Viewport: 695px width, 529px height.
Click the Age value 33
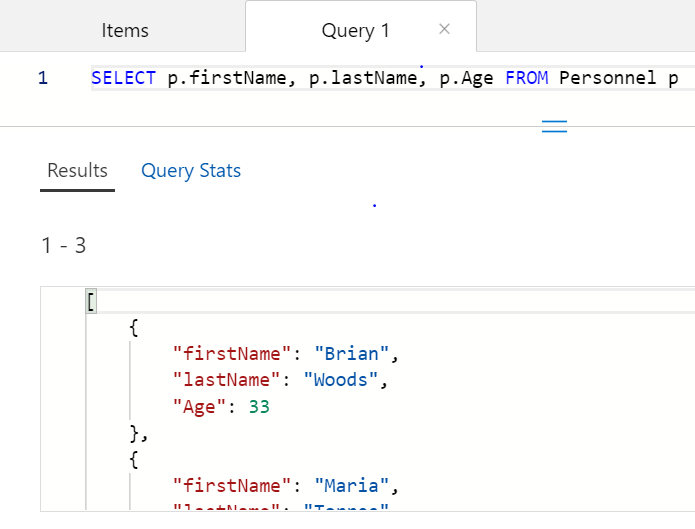[259, 407]
